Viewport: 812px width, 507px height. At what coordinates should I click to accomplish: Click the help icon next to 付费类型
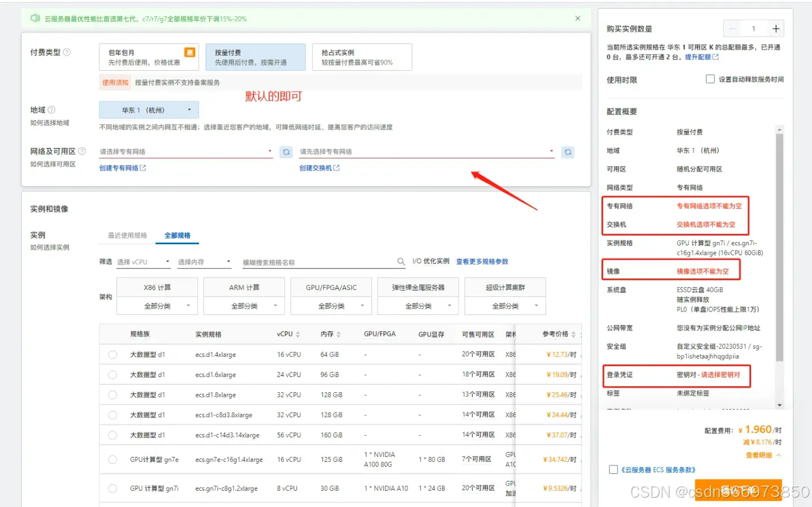[x=67, y=52]
